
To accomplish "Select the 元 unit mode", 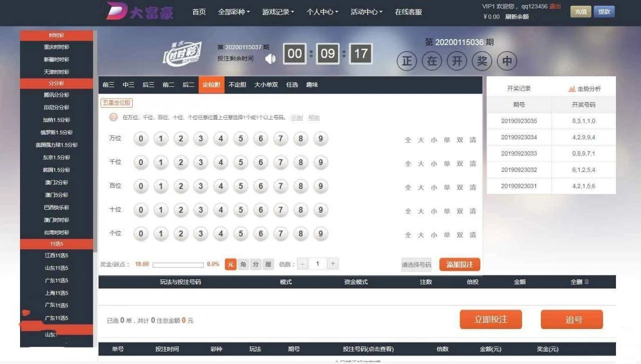I will (230, 264).
